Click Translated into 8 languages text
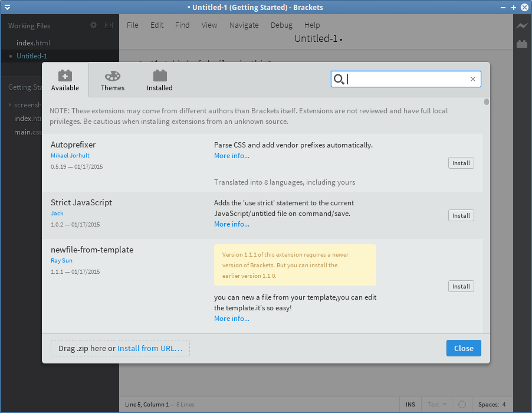The height and width of the screenshot is (413, 532). pyautogui.click(x=285, y=182)
